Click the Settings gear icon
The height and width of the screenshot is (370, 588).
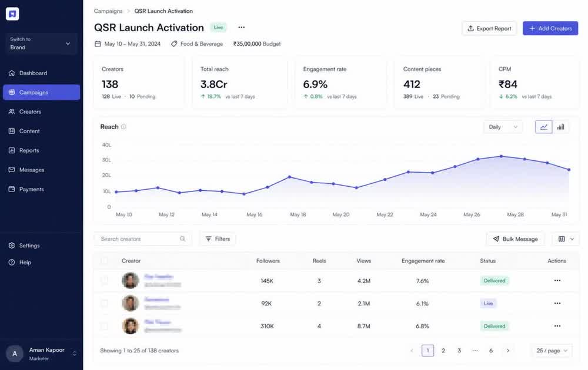pyautogui.click(x=12, y=245)
